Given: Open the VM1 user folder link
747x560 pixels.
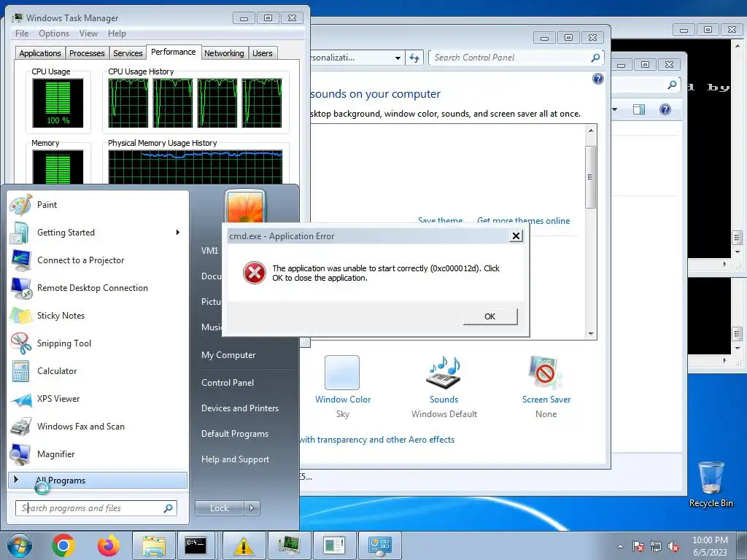Looking at the screenshot, I should (209, 251).
